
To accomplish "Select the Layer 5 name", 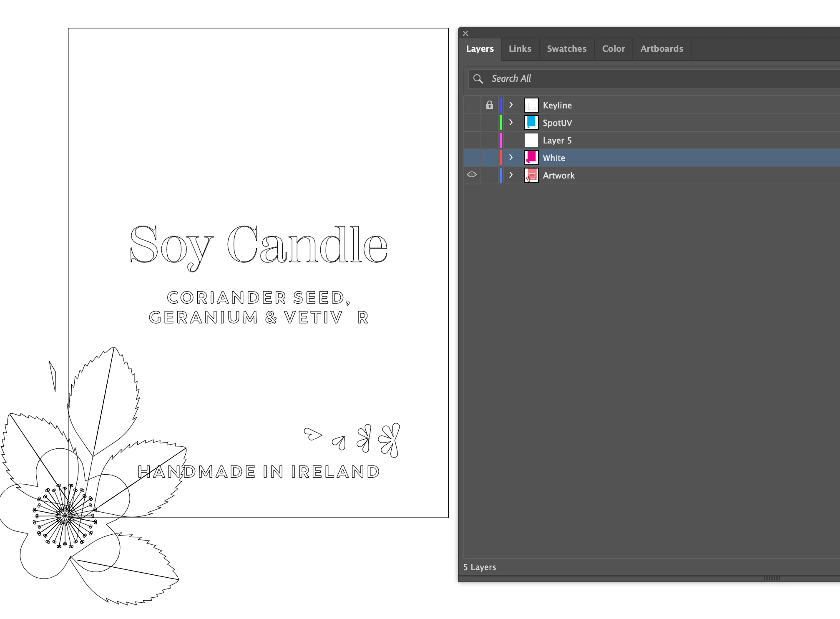I will [x=557, y=141].
